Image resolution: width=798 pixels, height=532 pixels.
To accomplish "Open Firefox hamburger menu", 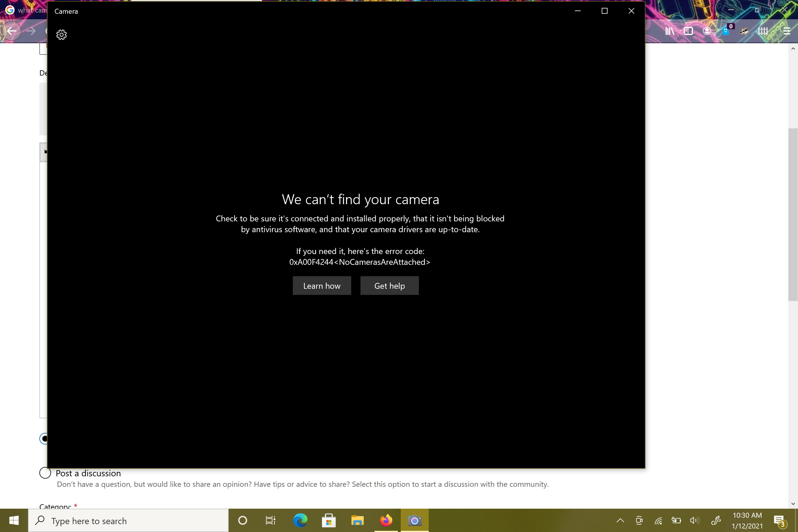I will [x=786, y=31].
